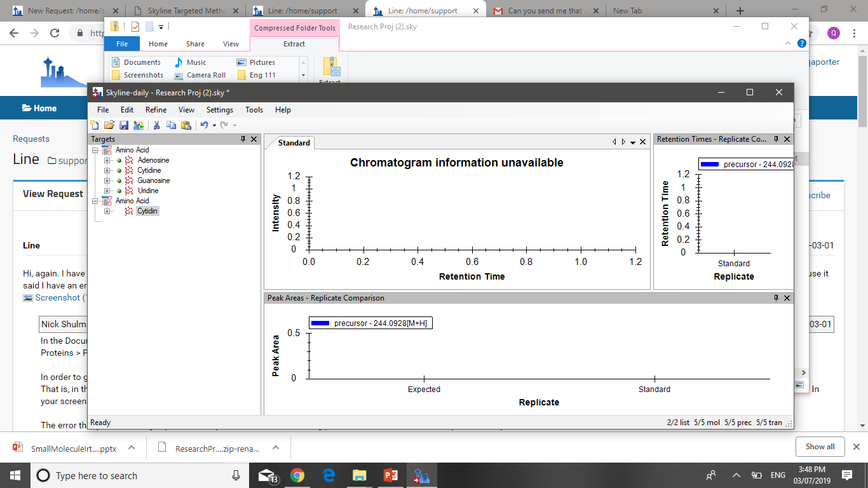Click Show all downloads button

tap(820, 447)
